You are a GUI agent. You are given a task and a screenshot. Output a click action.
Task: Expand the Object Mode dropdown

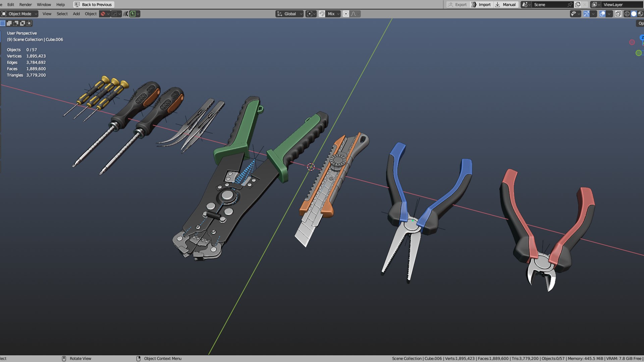[x=19, y=14]
